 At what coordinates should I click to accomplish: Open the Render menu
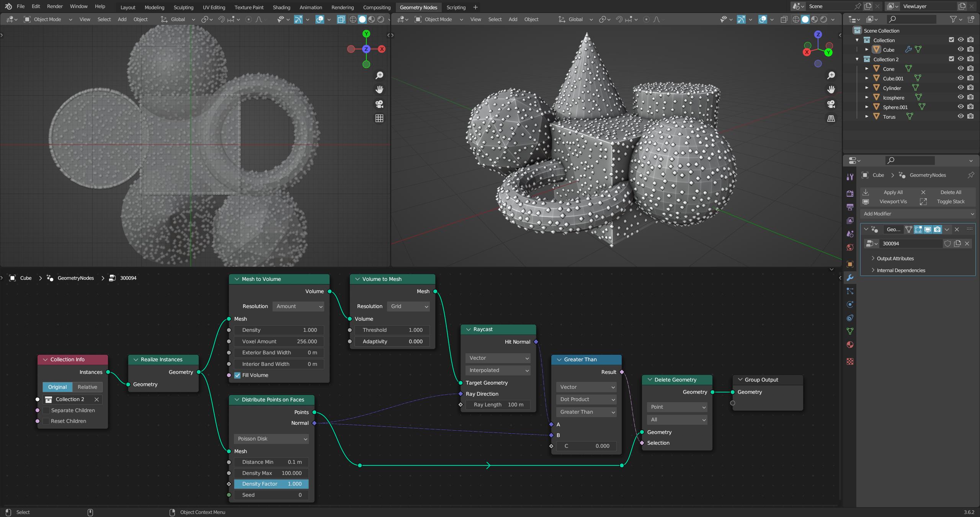pyautogui.click(x=55, y=7)
